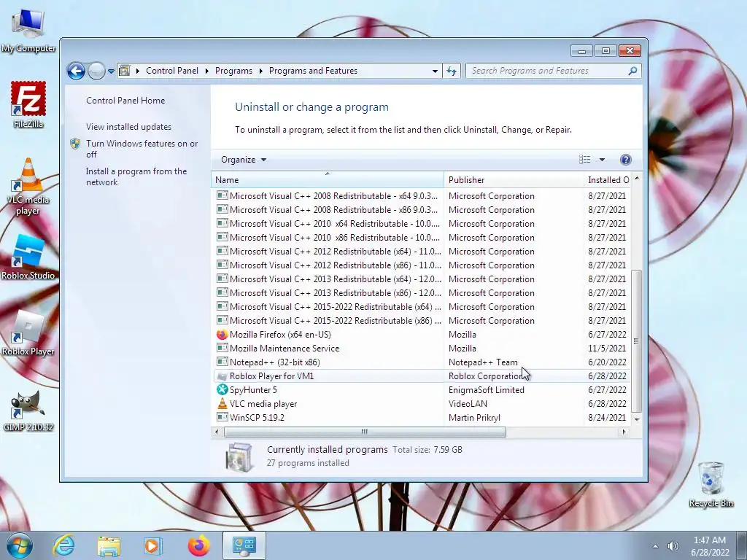Open Internet Explorer from taskbar
Viewport: 747px width, 560px height.
[x=64, y=545]
